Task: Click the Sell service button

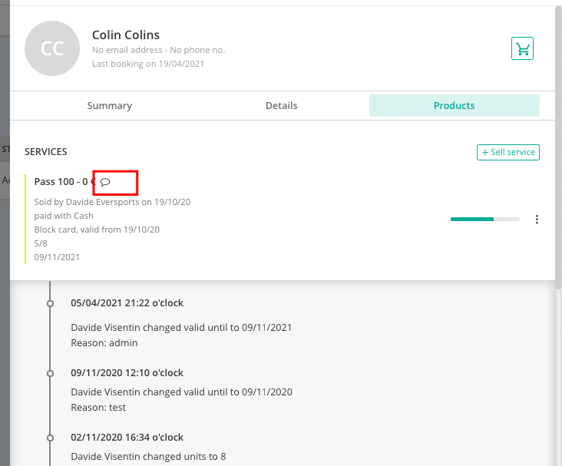Action: pyautogui.click(x=508, y=152)
